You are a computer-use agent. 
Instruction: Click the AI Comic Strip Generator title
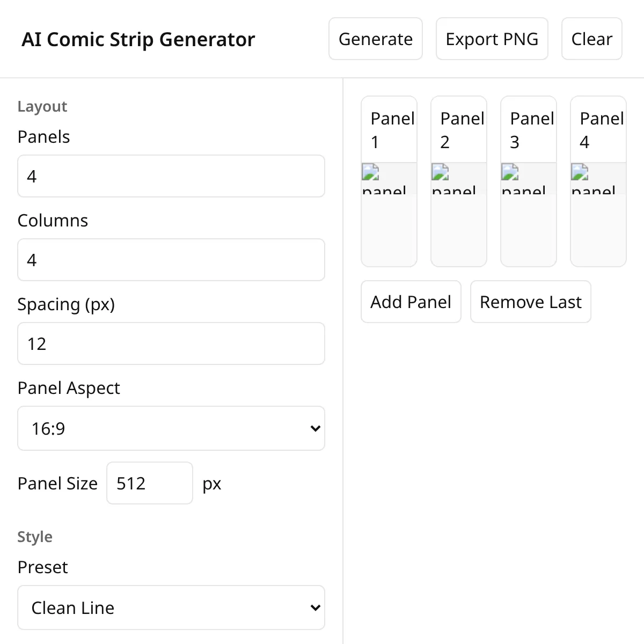point(138,39)
